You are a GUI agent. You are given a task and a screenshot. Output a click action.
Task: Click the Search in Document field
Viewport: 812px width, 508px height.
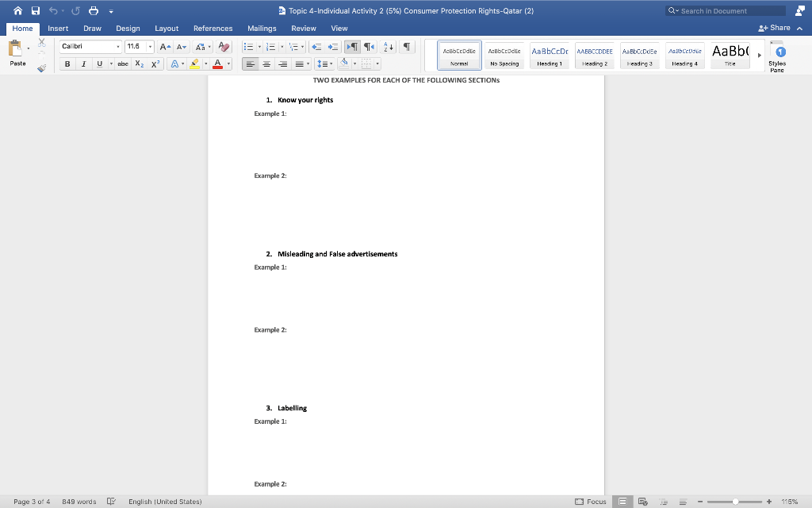726,11
